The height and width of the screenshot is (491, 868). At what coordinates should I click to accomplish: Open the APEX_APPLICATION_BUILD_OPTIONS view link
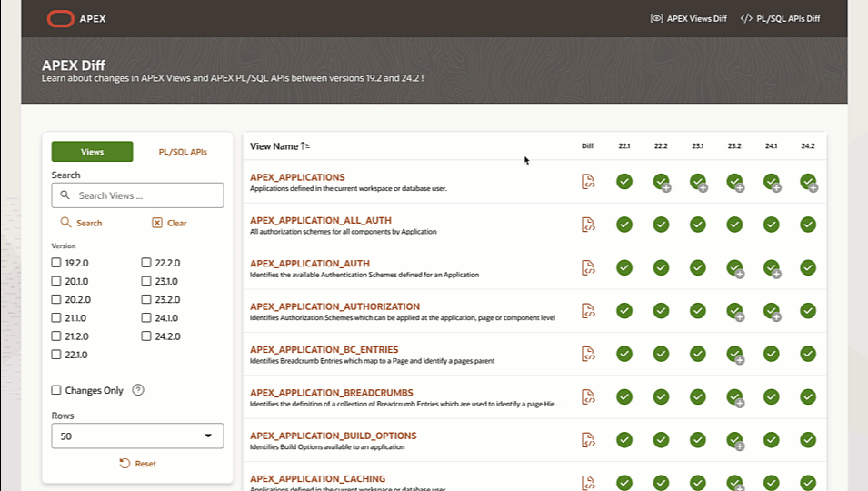point(334,436)
